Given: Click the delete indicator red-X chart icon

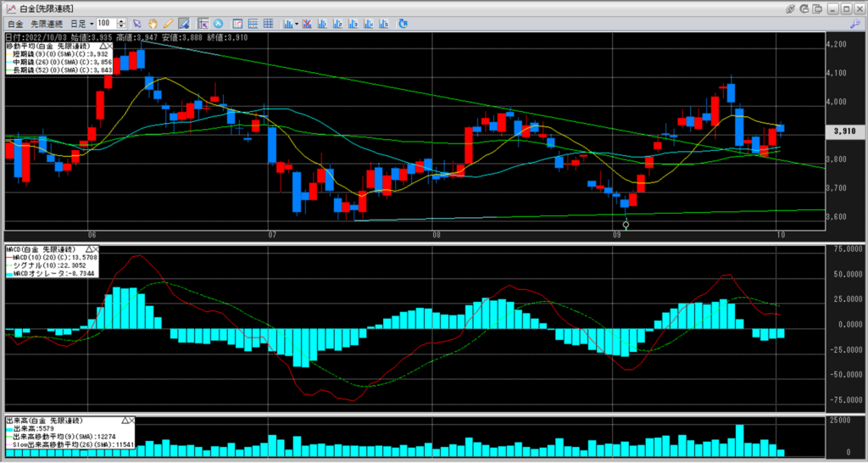Looking at the screenshot, I should point(307,24).
